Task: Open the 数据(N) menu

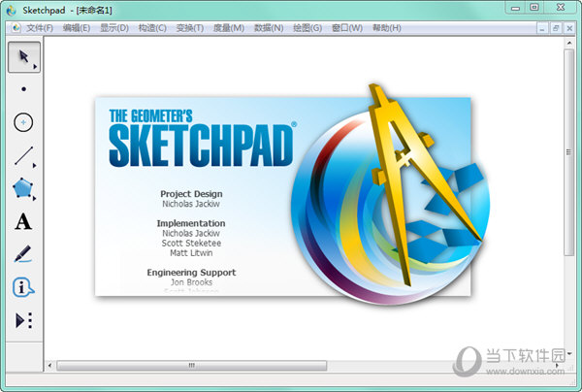Action: pos(269,28)
